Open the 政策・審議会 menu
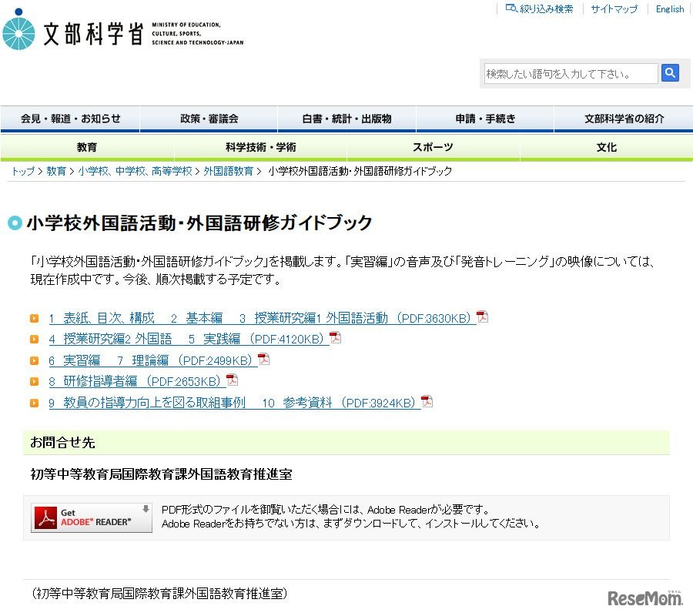The width and height of the screenshot is (693, 616). (209, 119)
